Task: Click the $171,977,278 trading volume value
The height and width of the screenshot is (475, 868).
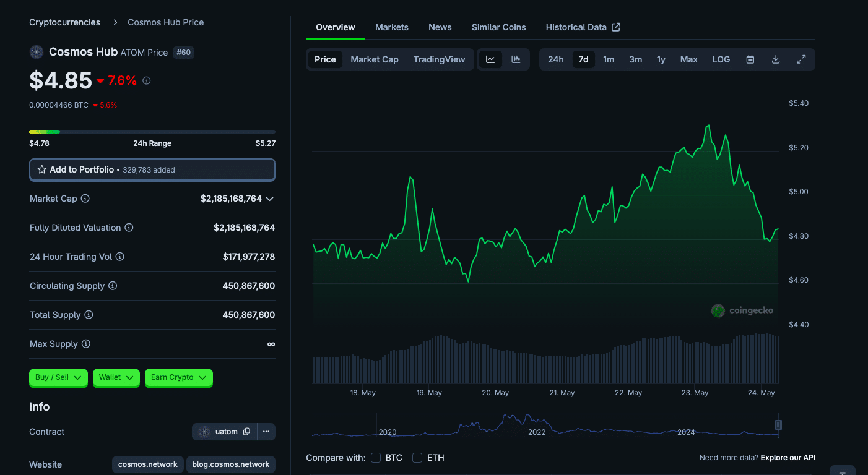Action: point(249,257)
